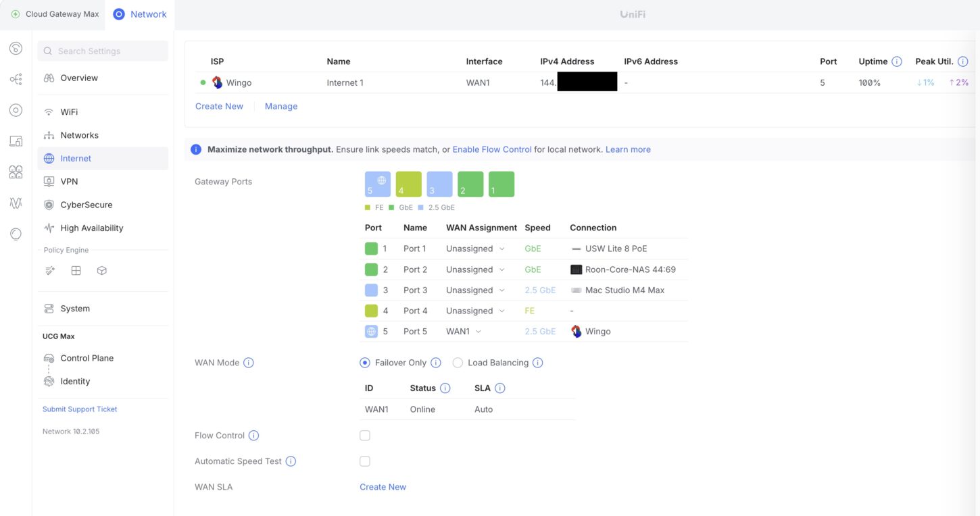
Task: Open the client devices icon in left rail
Action: (x=16, y=140)
